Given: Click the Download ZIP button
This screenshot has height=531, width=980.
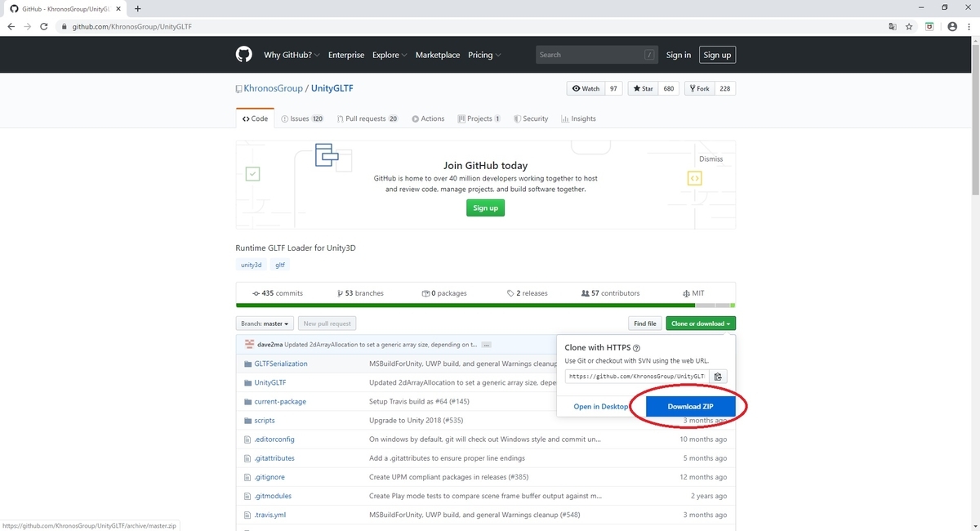Looking at the screenshot, I should click(691, 406).
